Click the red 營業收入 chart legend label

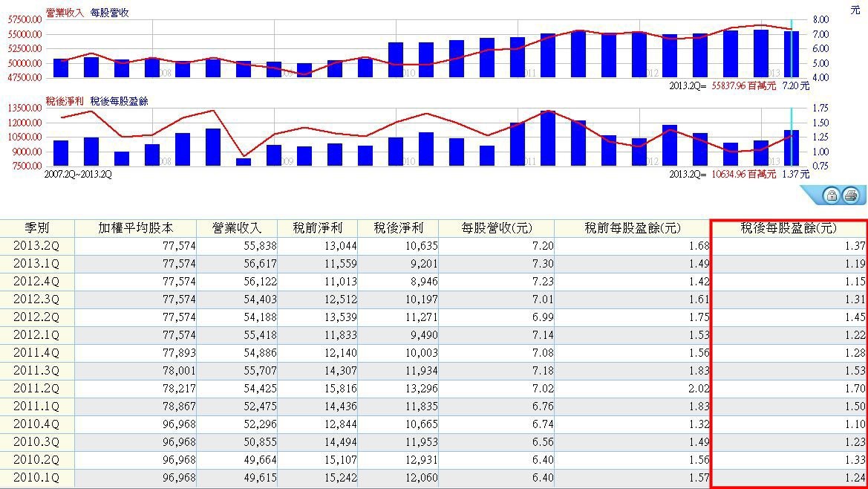[65, 13]
